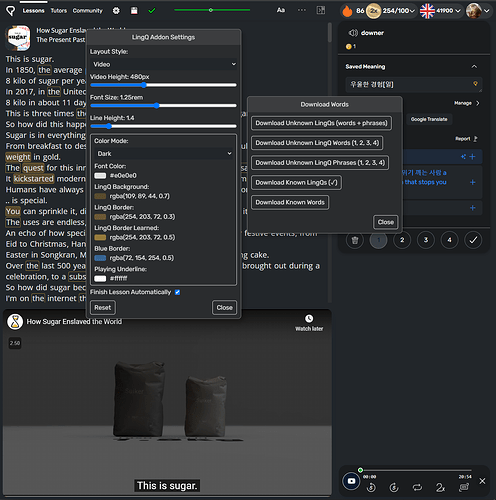Viewport: 496px width, 500px height.
Task: Set word status to level 2
Action: 402,240
